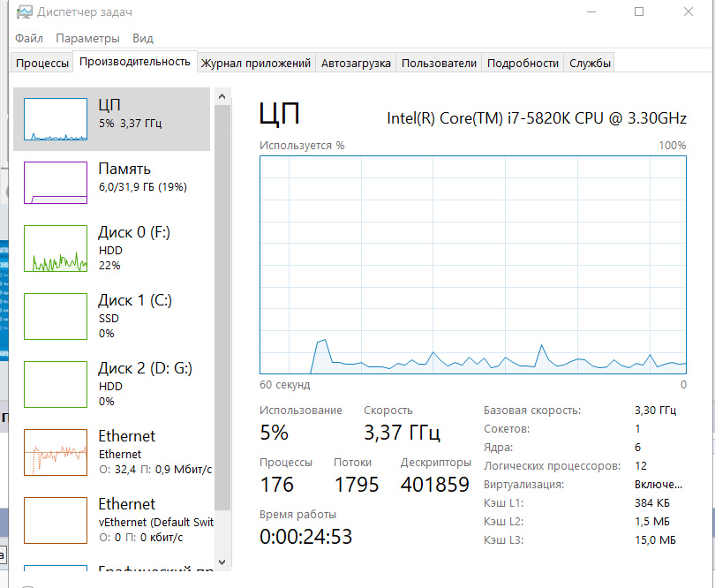Click the Память label in the sidebar
The width and height of the screenshot is (715, 588).
point(124,169)
